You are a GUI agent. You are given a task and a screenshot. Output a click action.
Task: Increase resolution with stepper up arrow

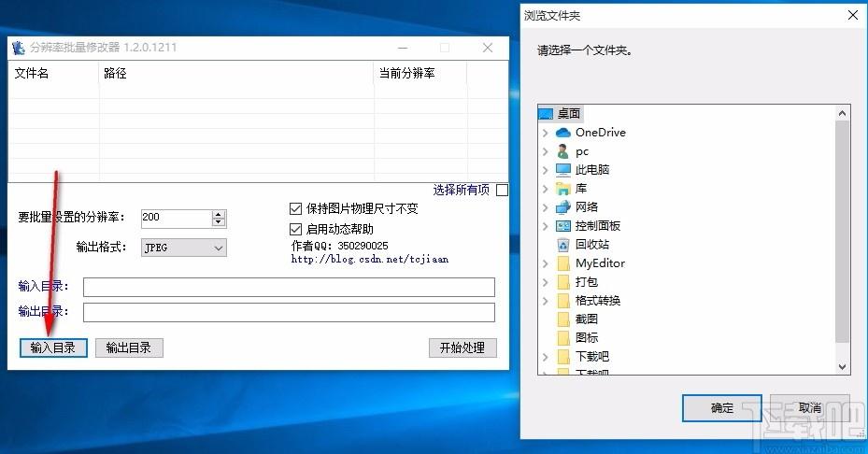click(219, 214)
